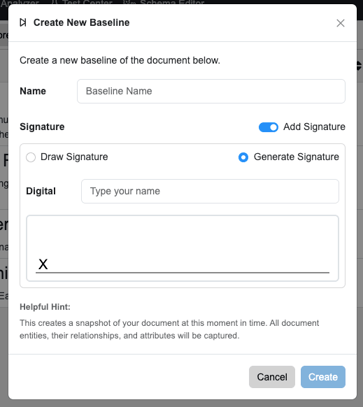Click the Signature section heading
Screen dimensions: 363x407
point(42,127)
